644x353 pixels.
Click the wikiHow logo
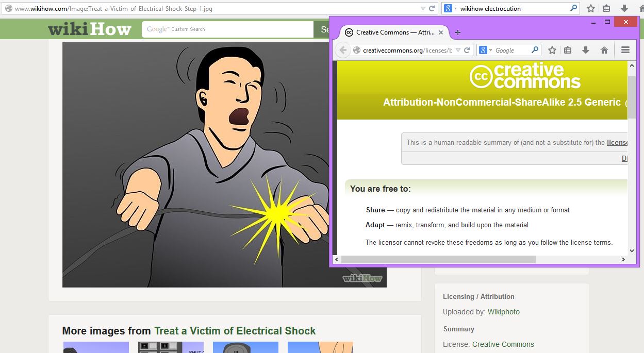click(90, 29)
